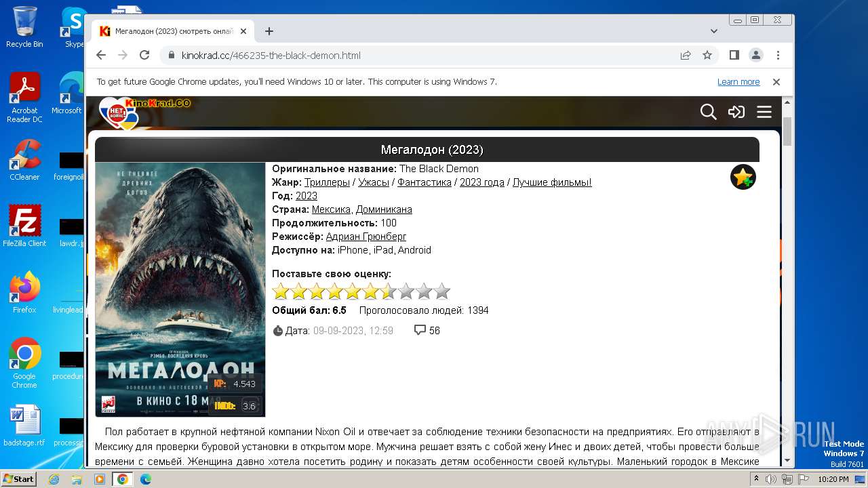Show hidden tray icons arrow
868x488 pixels.
755,479
